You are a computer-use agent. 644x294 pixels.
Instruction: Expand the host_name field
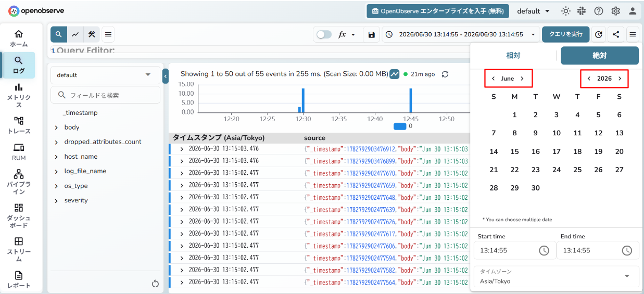(x=56, y=157)
